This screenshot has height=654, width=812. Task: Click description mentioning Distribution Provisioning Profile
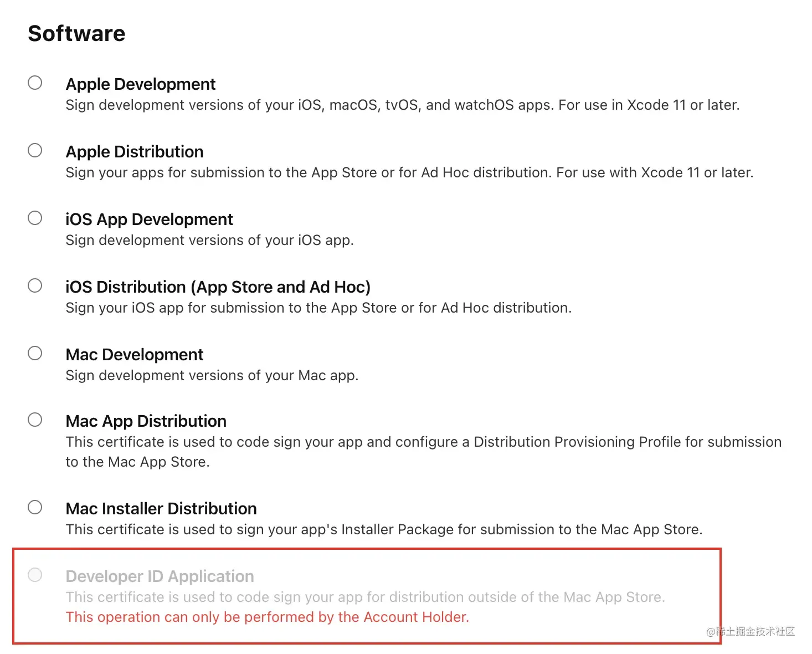click(424, 452)
